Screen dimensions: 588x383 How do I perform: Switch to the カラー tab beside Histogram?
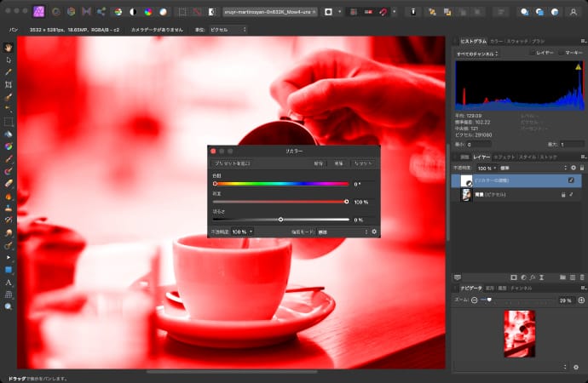495,41
